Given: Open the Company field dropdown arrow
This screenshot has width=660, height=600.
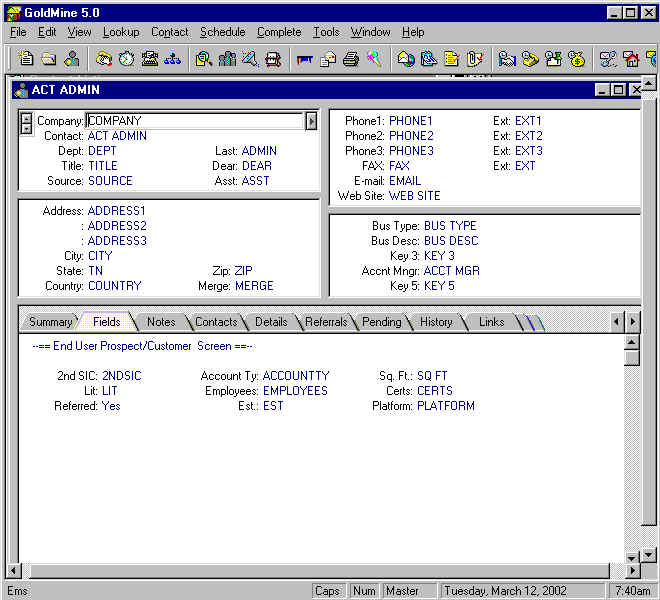Looking at the screenshot, I should tap(311, 121).
